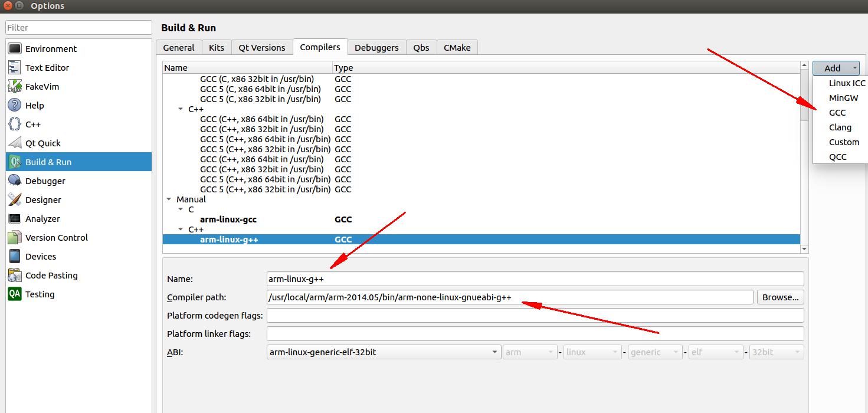Click the scrollbar up arrow
The image size is (868, 413).
pyautogui.click(x=804, y=65)
